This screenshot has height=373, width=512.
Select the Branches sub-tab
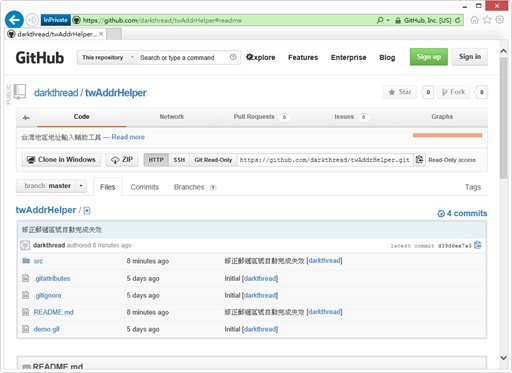tap(195, 187)
